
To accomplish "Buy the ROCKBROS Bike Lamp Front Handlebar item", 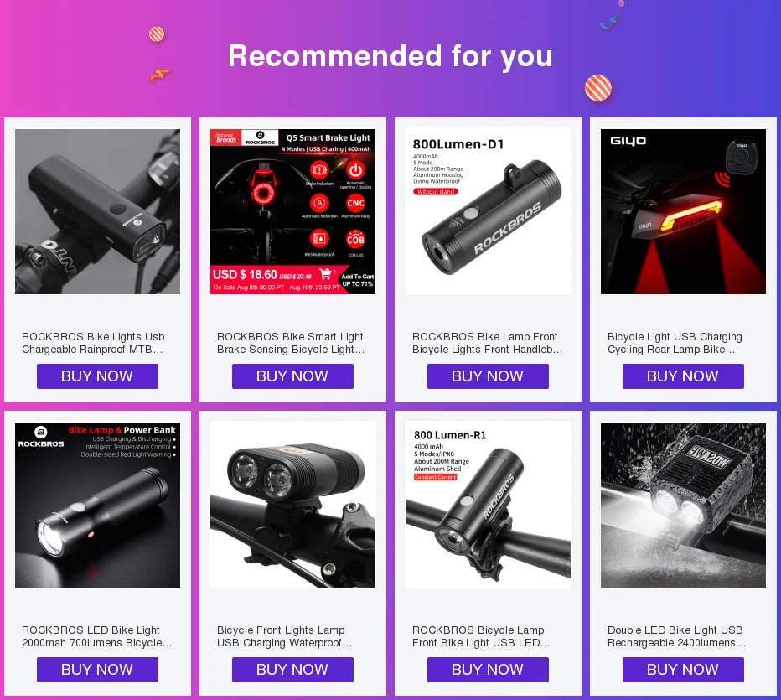I will (x=488, y=376).
